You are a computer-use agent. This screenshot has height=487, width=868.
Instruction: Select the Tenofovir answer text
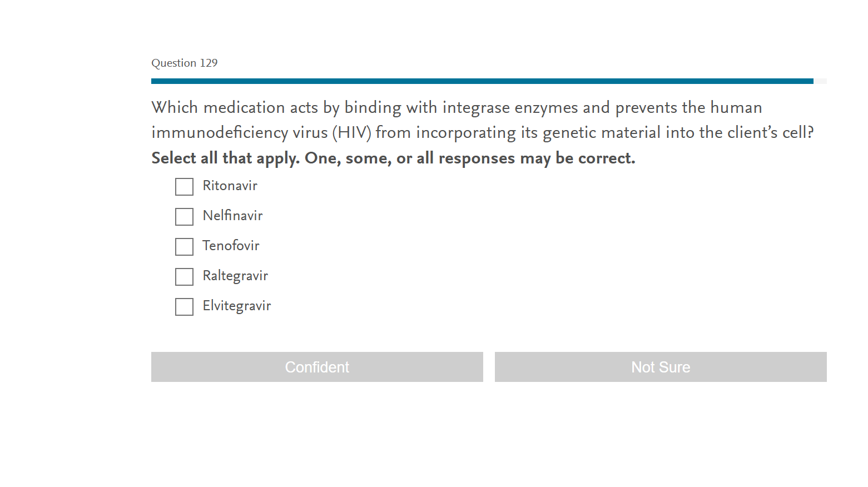pos(231,246)
